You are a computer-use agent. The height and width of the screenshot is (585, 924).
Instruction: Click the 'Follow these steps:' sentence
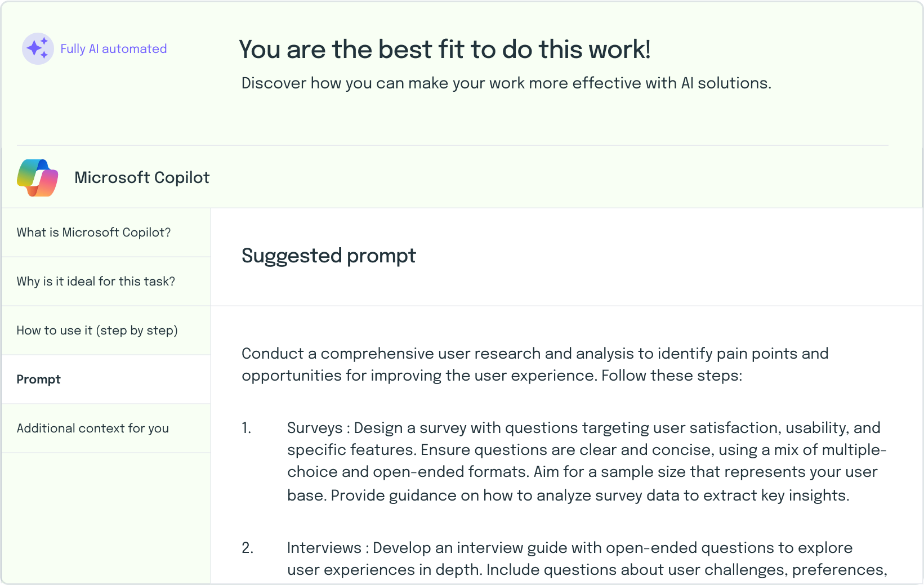coord(672,376)
